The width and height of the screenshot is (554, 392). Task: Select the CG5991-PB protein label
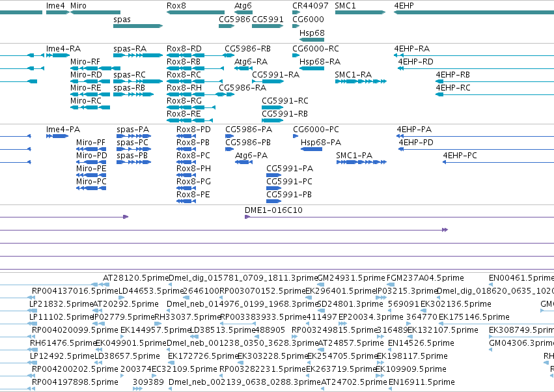pos(289,195)
